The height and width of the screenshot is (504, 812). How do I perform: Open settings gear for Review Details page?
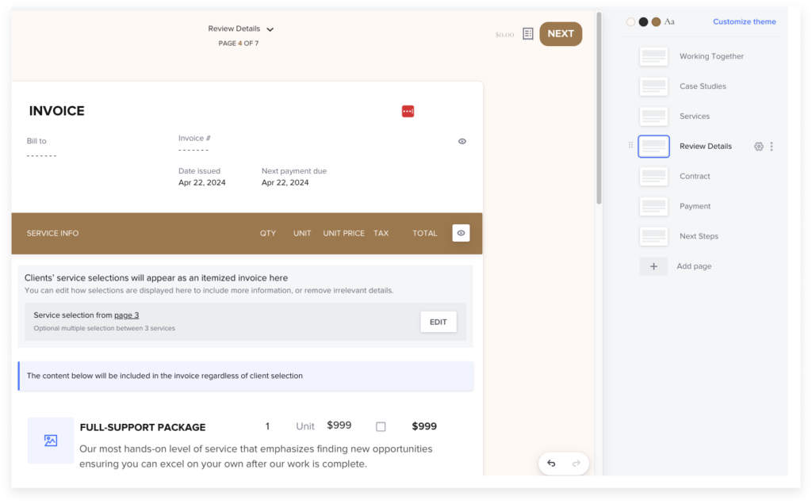pyautogui.click(x=758, y=146)
